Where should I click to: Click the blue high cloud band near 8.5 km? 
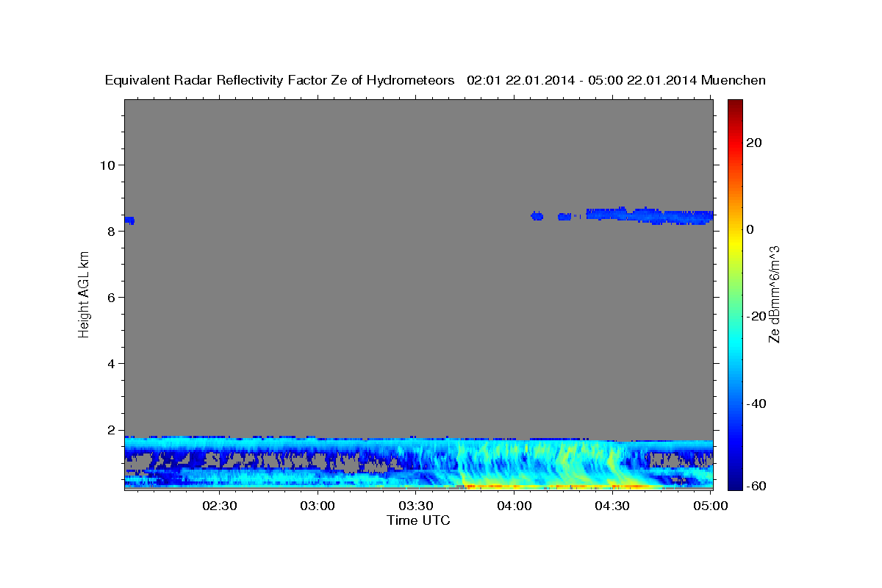650,215
